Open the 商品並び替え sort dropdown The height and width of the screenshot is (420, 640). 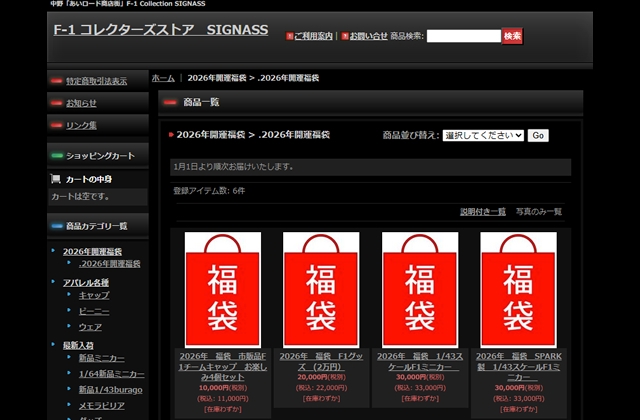(483, 135)
